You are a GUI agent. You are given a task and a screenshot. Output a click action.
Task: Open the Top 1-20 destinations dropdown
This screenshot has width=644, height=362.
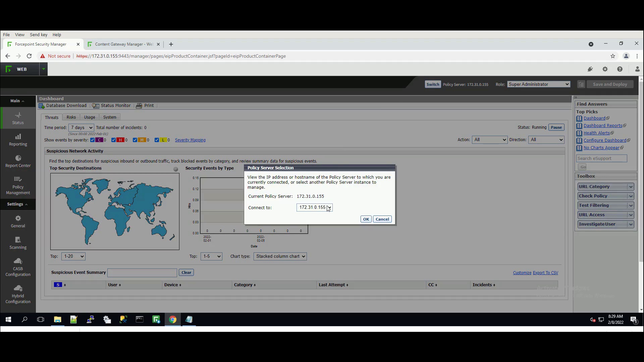point(73,256)
